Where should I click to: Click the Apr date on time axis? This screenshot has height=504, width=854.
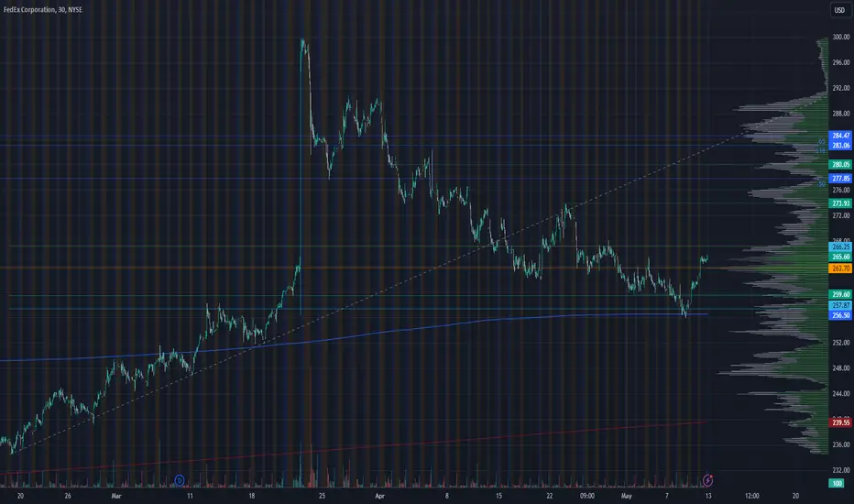coord(379,496)
